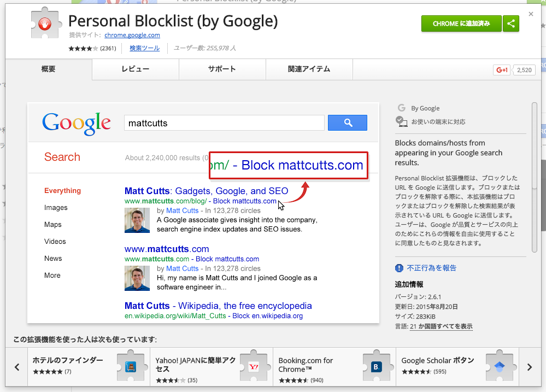Screen dimensions: 546x392
Task: Open the chrome.google.com provider link
Action: (x=132, y=35)
